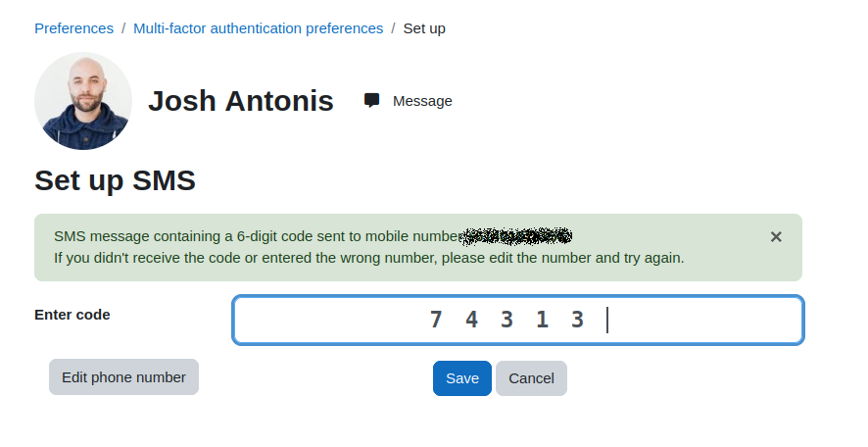This screenshot has height=447, width=868.
Task: Click the redacted mobile number in the alert
Action: pos(516,236)
